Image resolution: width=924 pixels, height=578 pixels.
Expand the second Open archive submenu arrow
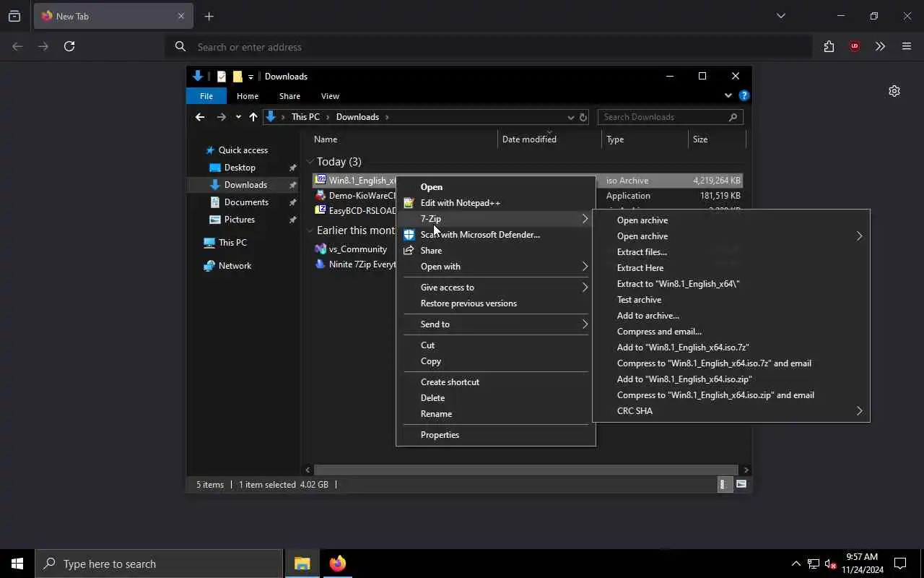(859, 236)
